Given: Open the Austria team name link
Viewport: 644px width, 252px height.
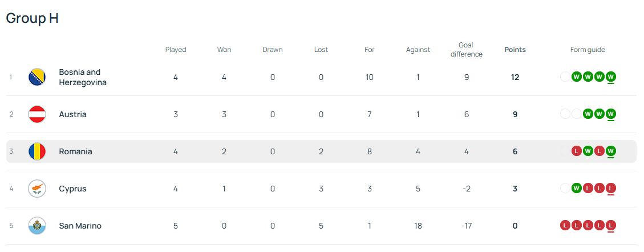Looking at the screenshot, I should pos(72,114).
